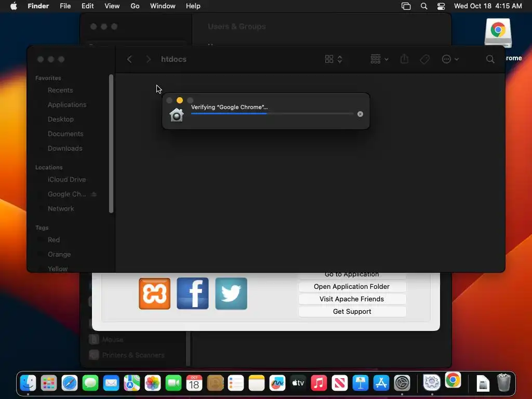The width and height of the screenshot is (532, 399).
Task: Open Music app in the Dock
Action: [x=319, y=383]
